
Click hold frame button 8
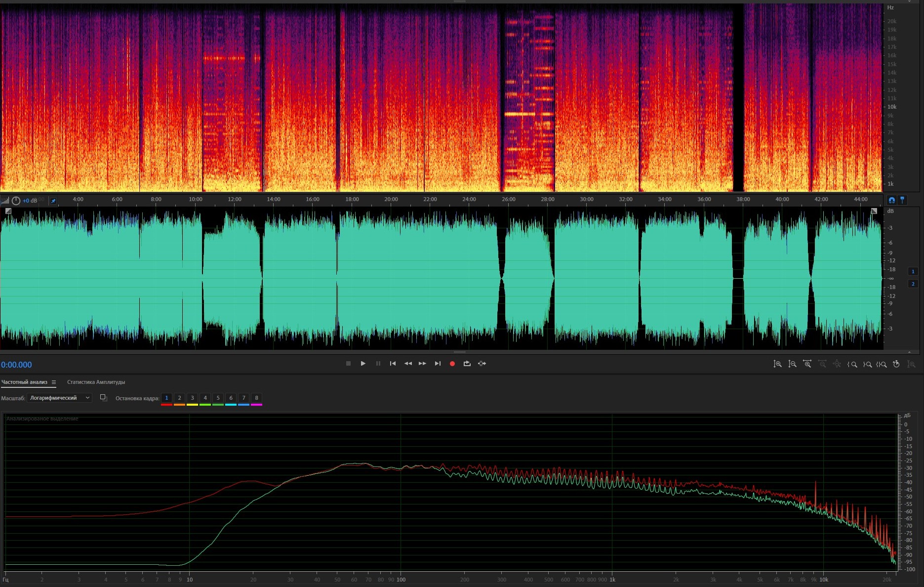(x=256, y=398)
